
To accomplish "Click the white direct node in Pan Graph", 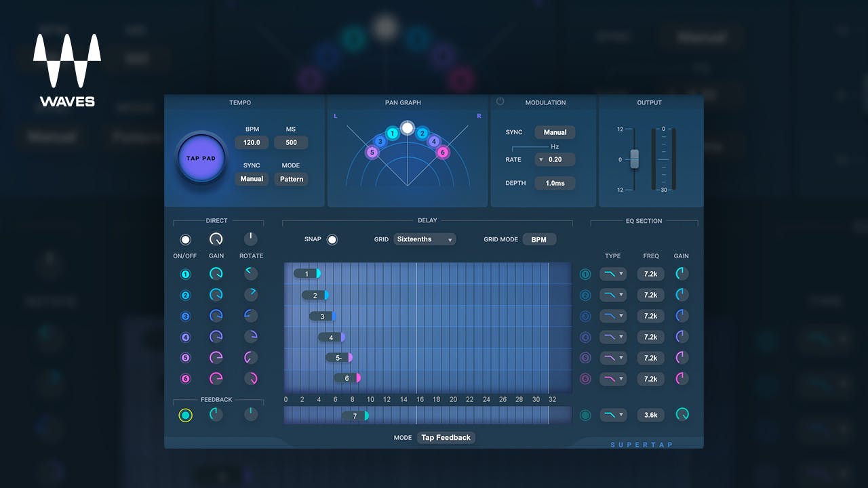I will pyautogui.click(x=407, y=127).
